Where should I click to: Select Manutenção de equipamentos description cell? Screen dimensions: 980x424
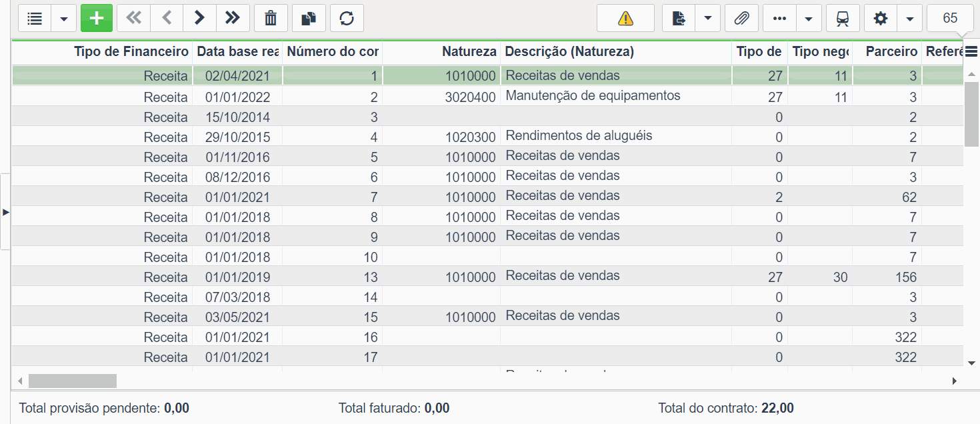616,96
